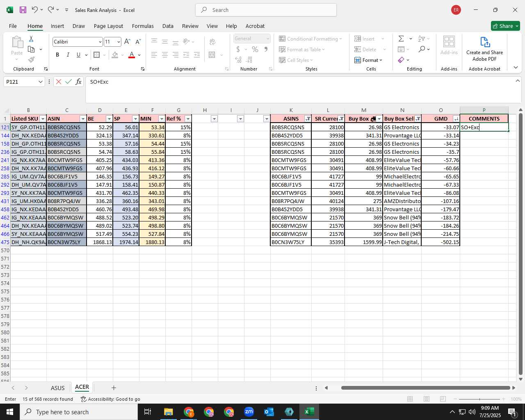Decrease font size with small A icon
525x420 pixels.
coord(138,41)
